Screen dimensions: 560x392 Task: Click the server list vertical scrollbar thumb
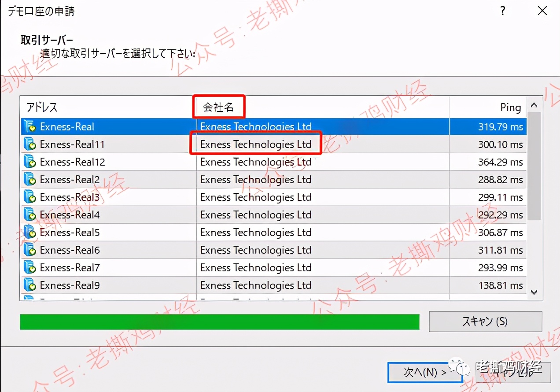click(534, 166)
